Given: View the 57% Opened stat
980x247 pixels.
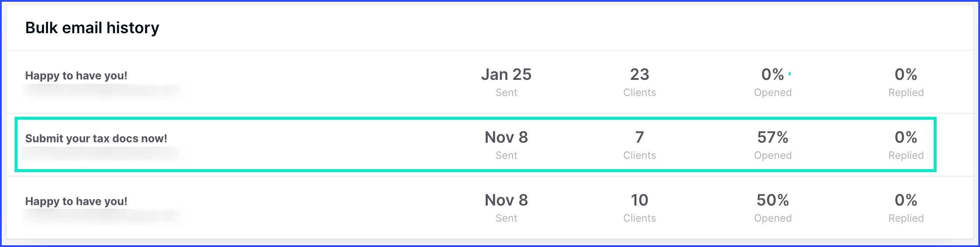Looking at the screenshot, I should click(773, 144).
